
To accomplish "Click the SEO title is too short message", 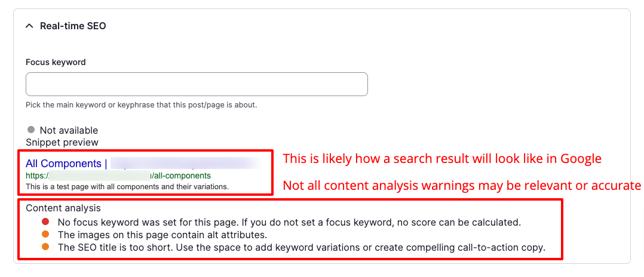I will point(301,247).
